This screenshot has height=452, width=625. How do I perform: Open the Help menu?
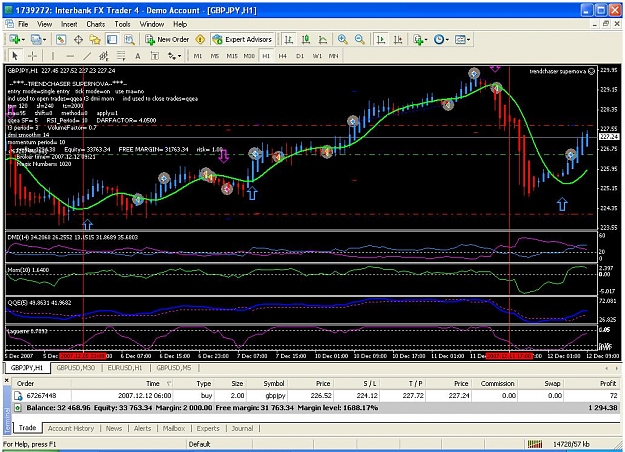pos(180,24)
